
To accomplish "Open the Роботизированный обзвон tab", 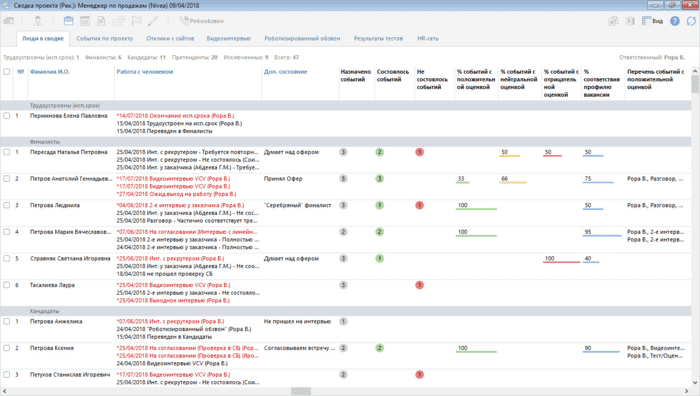I will point(302,38).
